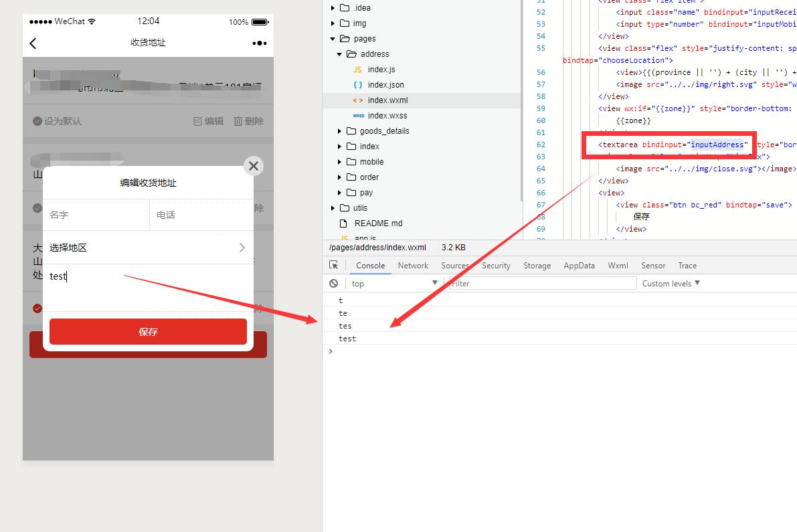Expand the goods_details folder
797x532 pixels.
(339, 131)
